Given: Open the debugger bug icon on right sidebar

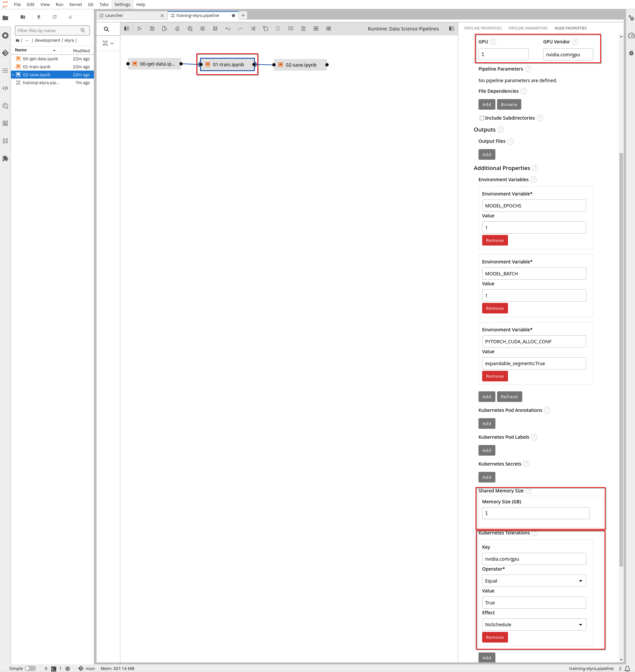Looking at the screenshot, I should click(x=631, y=53).
